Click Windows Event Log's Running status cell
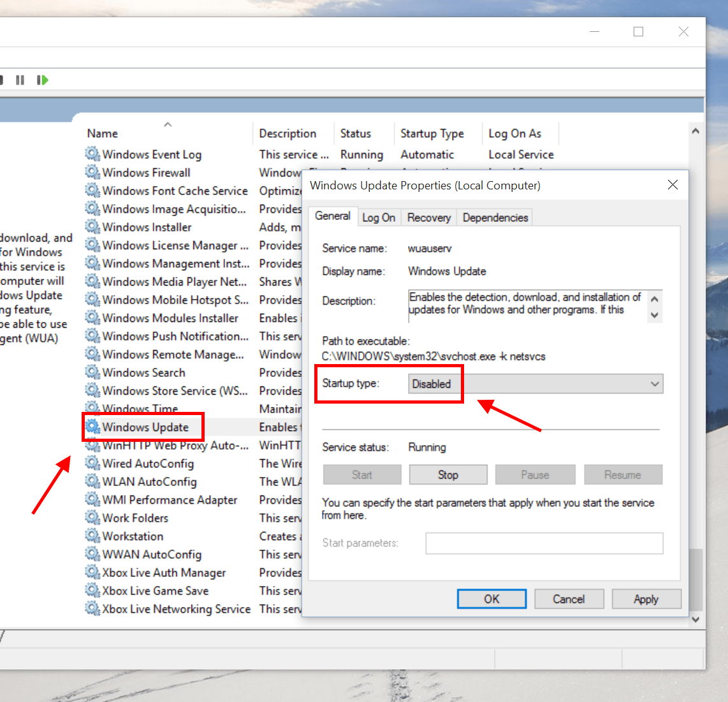Viewport: 728px width, 702px height. tap(361, 154)
